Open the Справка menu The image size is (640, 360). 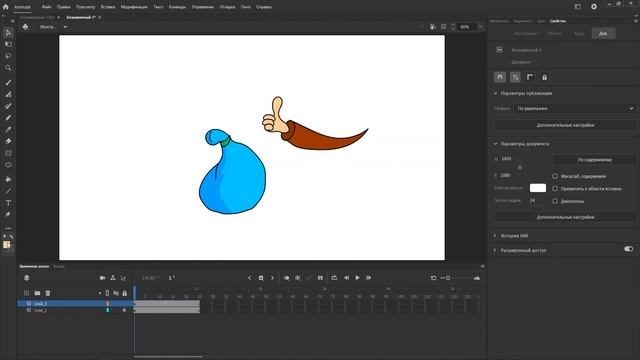[264, 7]
